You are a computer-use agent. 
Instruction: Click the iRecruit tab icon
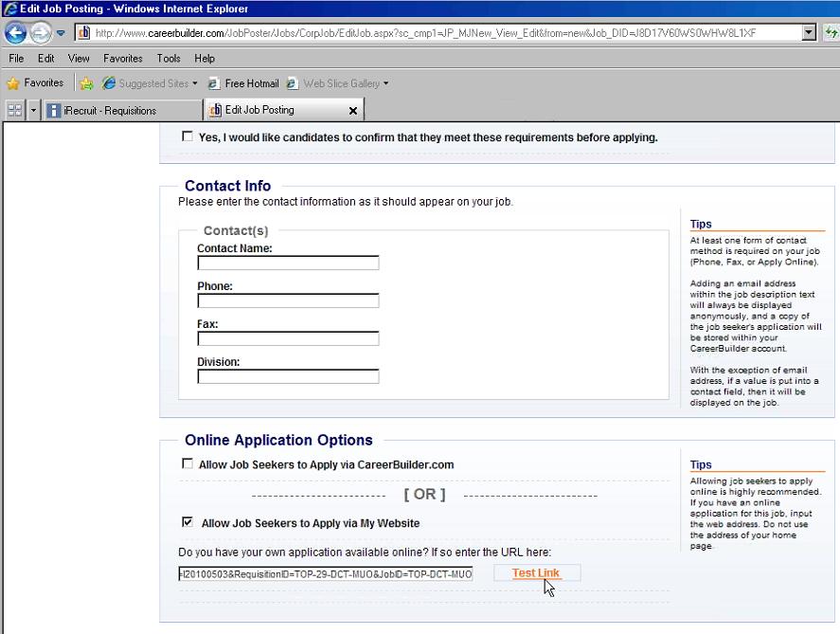(54, 110)
